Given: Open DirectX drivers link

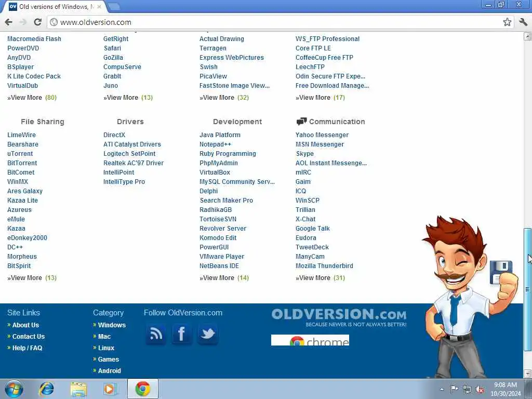Looking at the screenshot, I should tap(114, 135).
